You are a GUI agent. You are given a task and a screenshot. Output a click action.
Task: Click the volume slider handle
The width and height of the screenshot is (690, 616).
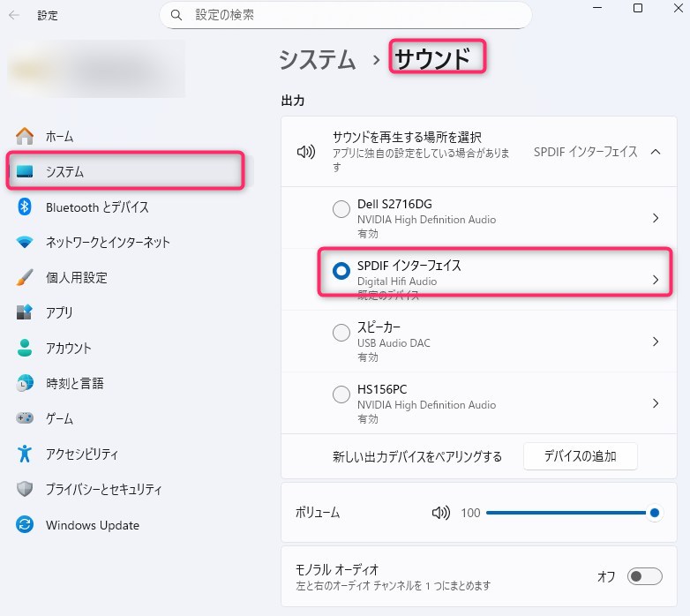tap(654, 513)
